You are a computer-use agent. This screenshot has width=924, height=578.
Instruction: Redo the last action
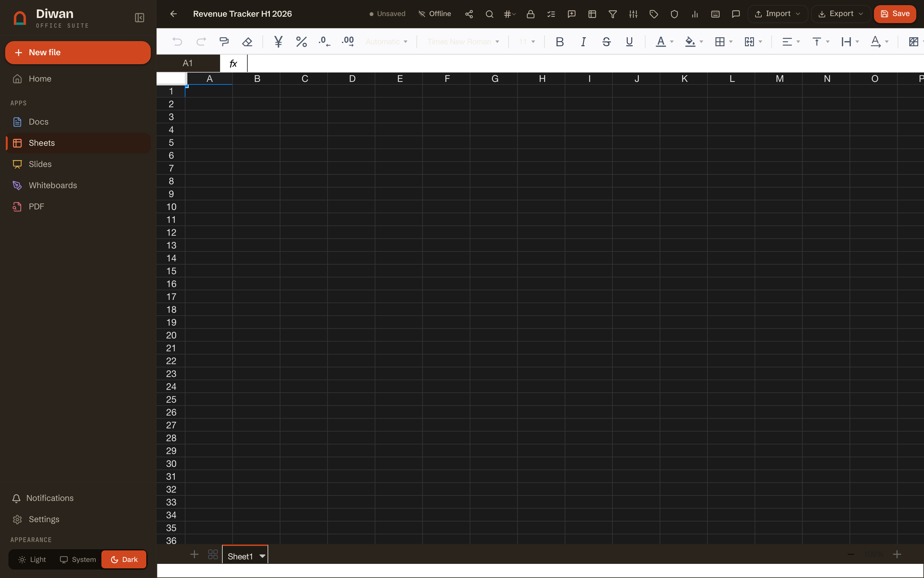tap(201, 42)
